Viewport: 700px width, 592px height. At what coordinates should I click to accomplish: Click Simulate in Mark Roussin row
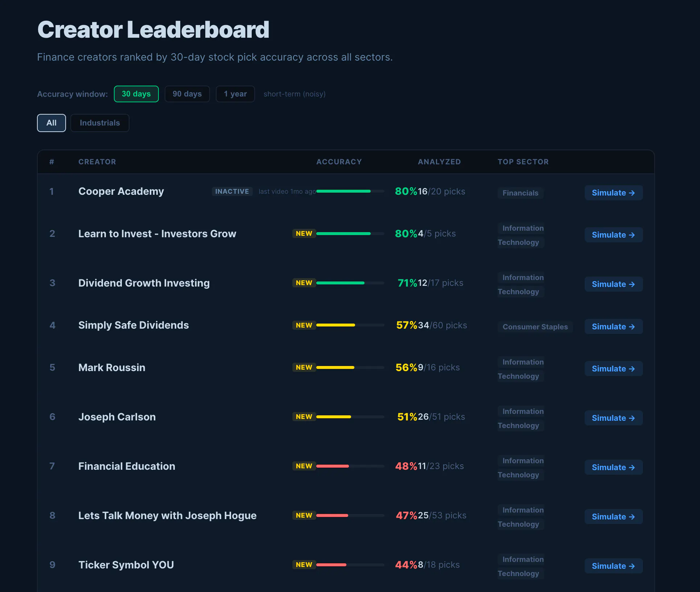[614, 369]
